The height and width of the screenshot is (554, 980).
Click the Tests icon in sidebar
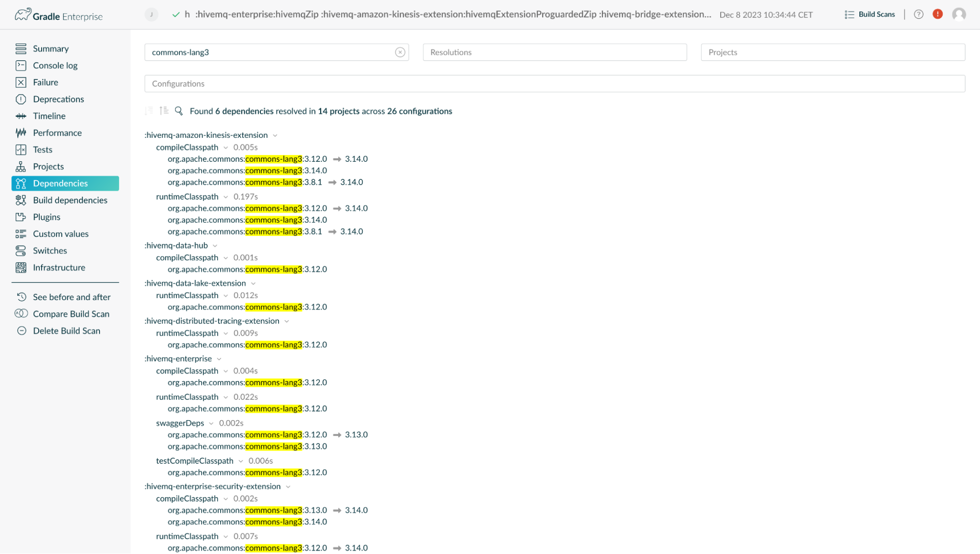(x=21, y=150)
